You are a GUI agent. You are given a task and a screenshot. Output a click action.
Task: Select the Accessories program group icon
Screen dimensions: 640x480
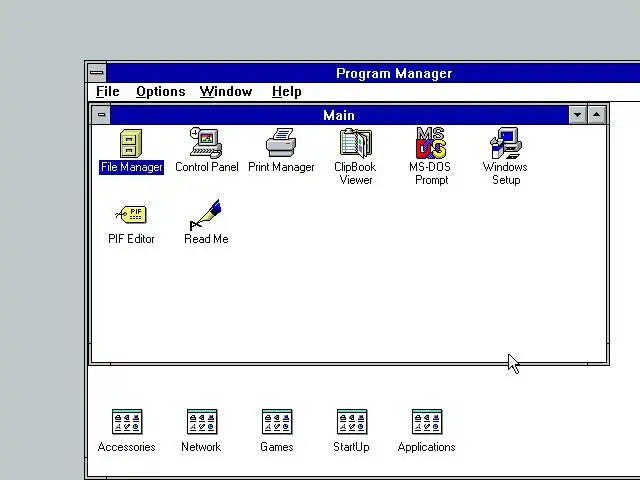click(127, 422)
